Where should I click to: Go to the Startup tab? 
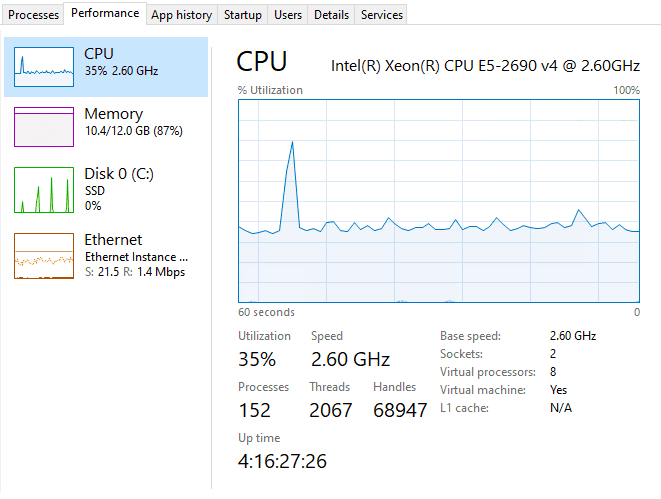point(243,15)
